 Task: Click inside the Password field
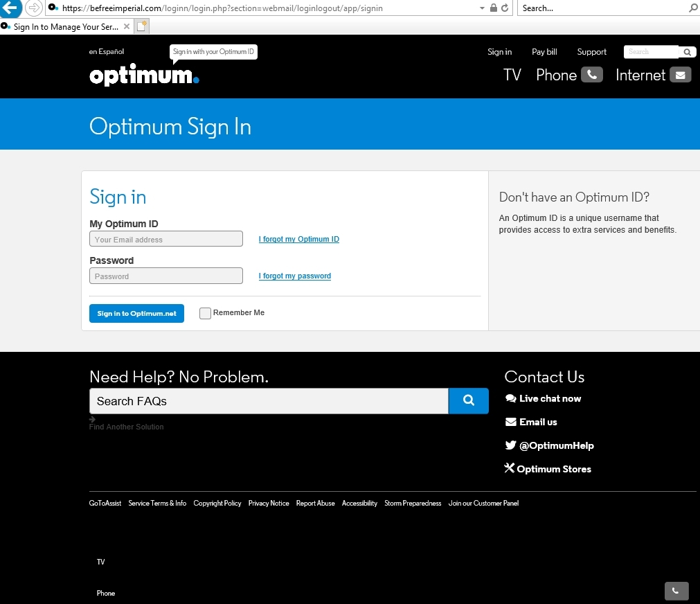(165, 275)
